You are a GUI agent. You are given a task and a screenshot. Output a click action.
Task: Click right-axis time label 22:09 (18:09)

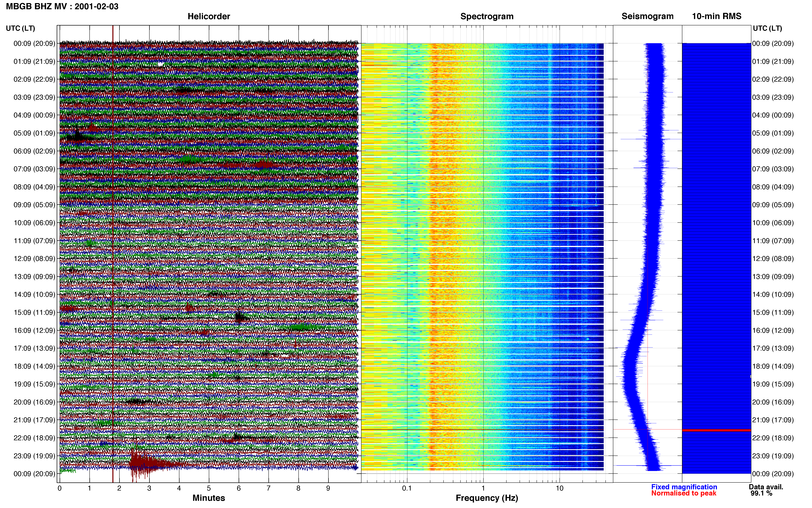tap(773, 438)
